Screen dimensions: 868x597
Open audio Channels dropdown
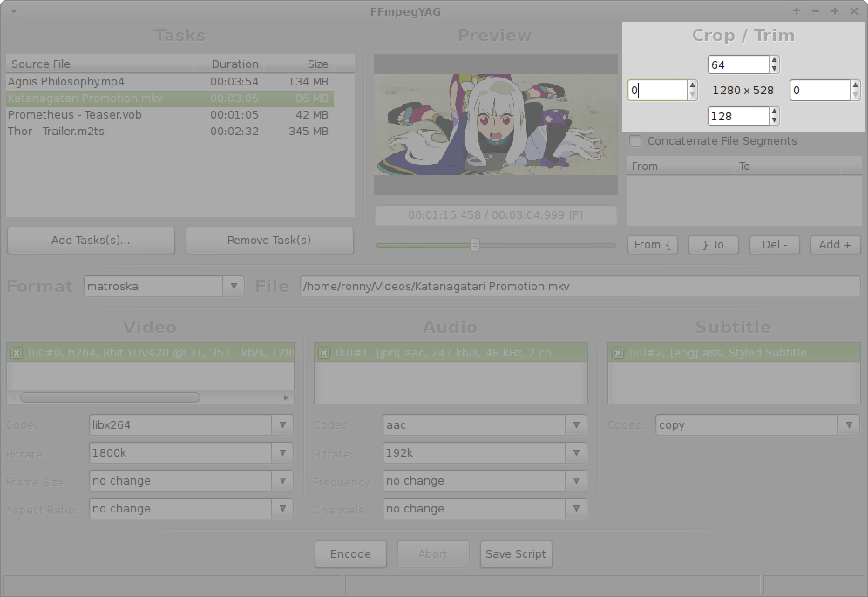click(x=576, y=508)
